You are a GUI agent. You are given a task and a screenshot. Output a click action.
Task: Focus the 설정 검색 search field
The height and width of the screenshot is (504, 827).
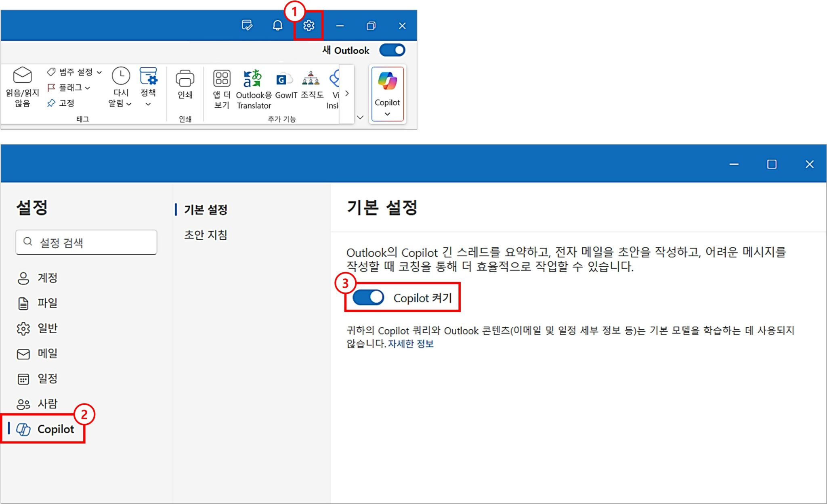pos(86,242)
